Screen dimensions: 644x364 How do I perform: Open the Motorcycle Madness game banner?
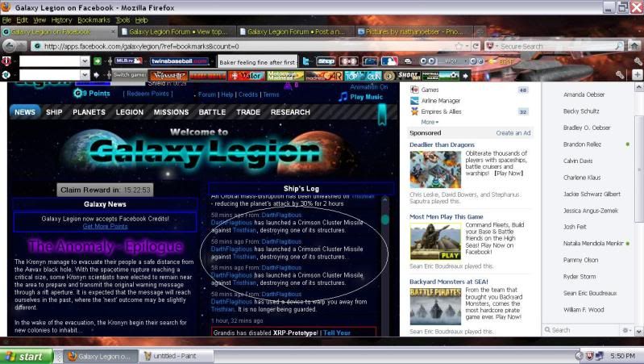285,76
